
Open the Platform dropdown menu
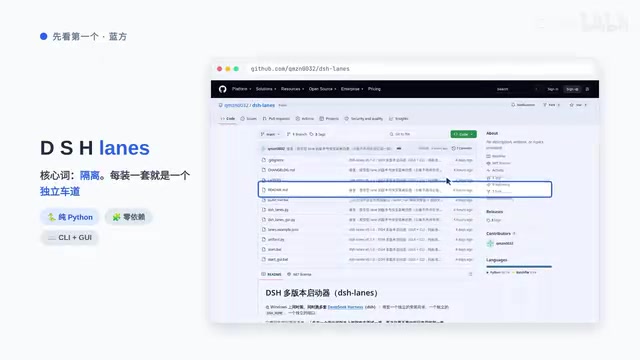242,89
